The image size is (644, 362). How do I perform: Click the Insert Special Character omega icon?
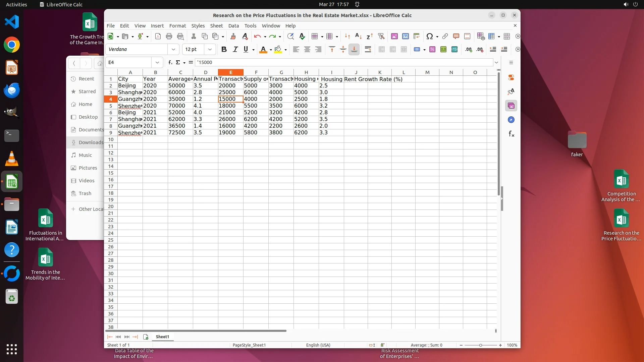click(429, 36)
